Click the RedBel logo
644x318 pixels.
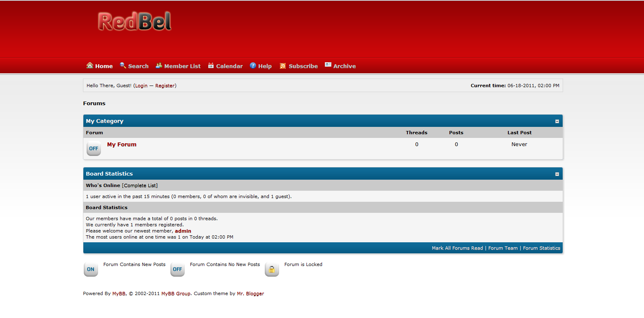point(134,22)
